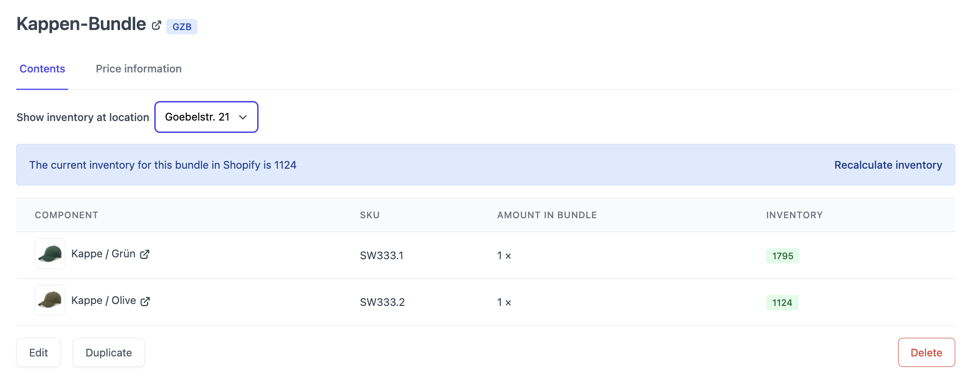This screenshot has height=385, width=980.
Task: Click the SKU text SW333.2
Action: [x=382, y=303]
